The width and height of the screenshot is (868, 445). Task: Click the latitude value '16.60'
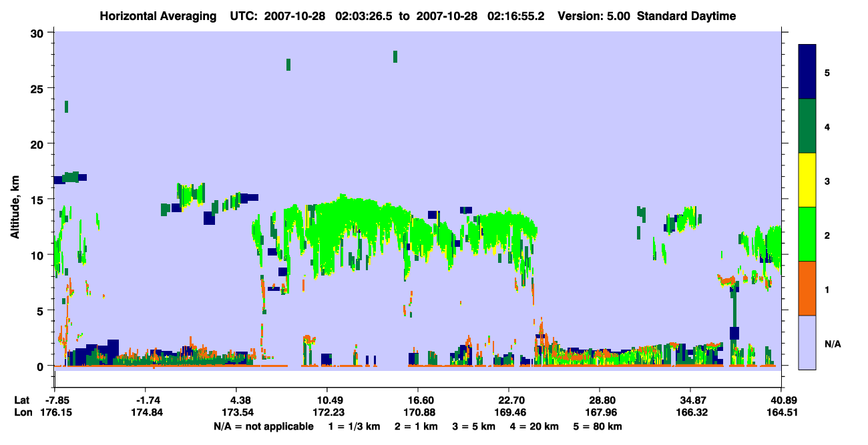420,400
